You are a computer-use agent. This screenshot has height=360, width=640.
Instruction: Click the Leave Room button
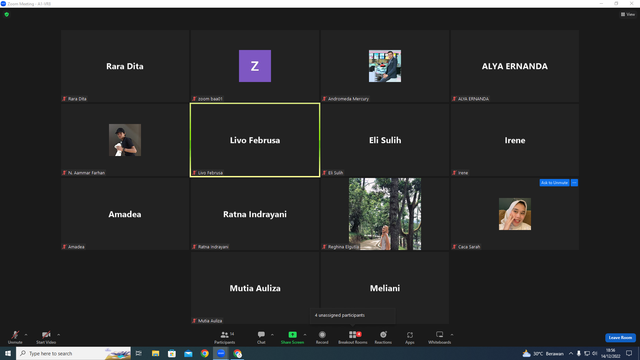620,338
